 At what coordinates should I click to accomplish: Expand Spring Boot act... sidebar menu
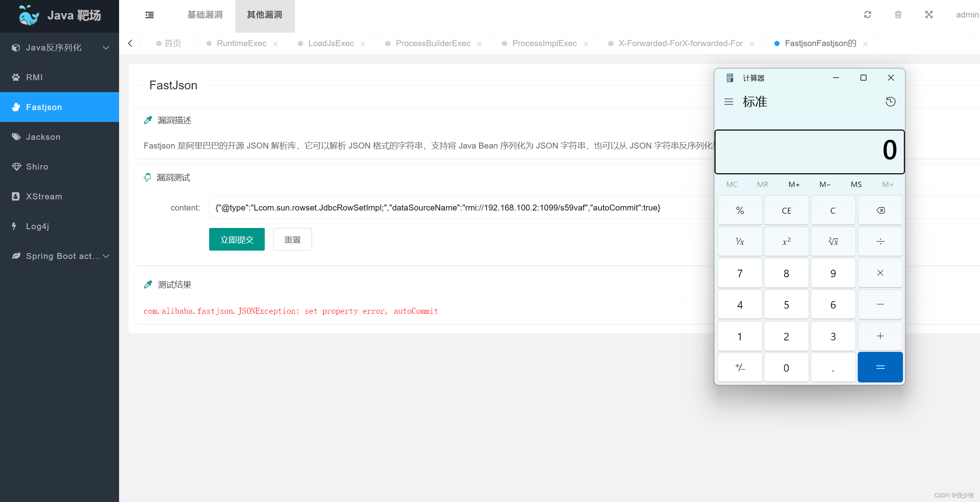pos(60,256)
